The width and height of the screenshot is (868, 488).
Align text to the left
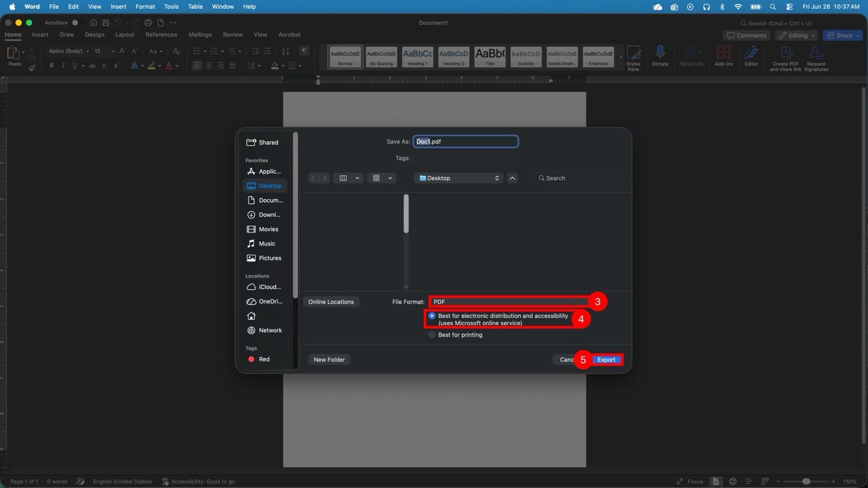point(197,66)
